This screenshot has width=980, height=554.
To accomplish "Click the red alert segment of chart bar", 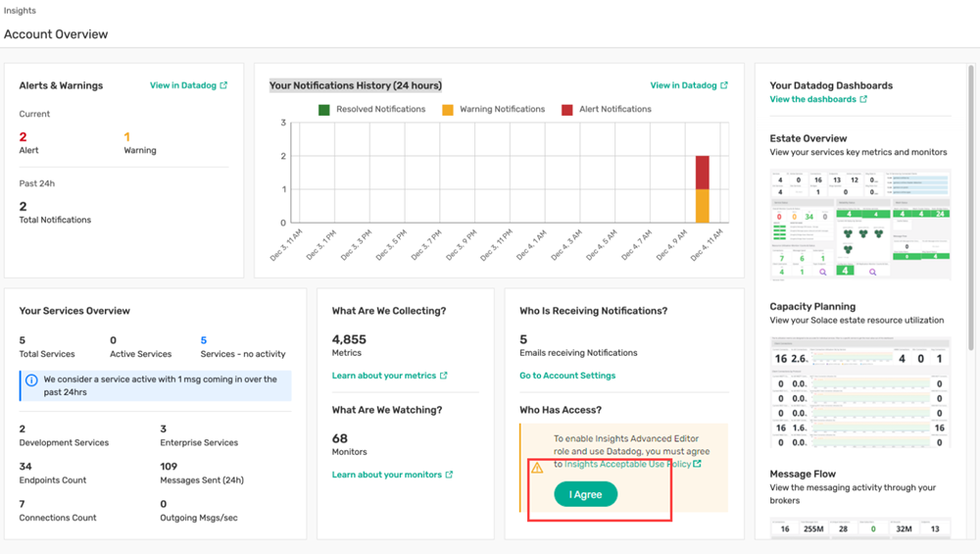I will point(702,173).
